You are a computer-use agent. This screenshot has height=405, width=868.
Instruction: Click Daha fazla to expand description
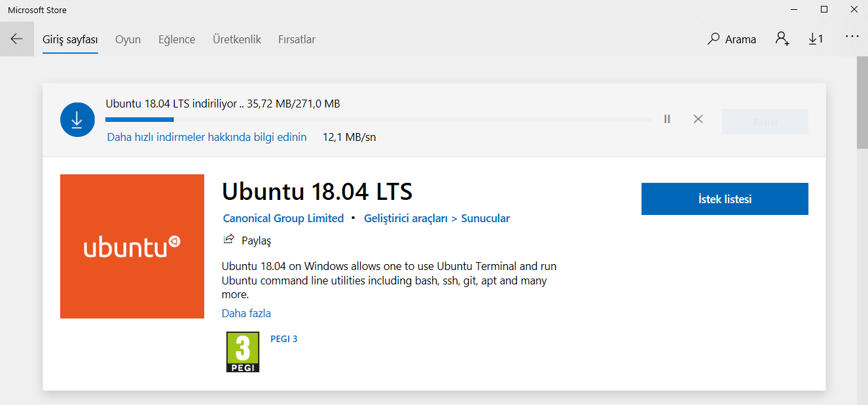246,313
